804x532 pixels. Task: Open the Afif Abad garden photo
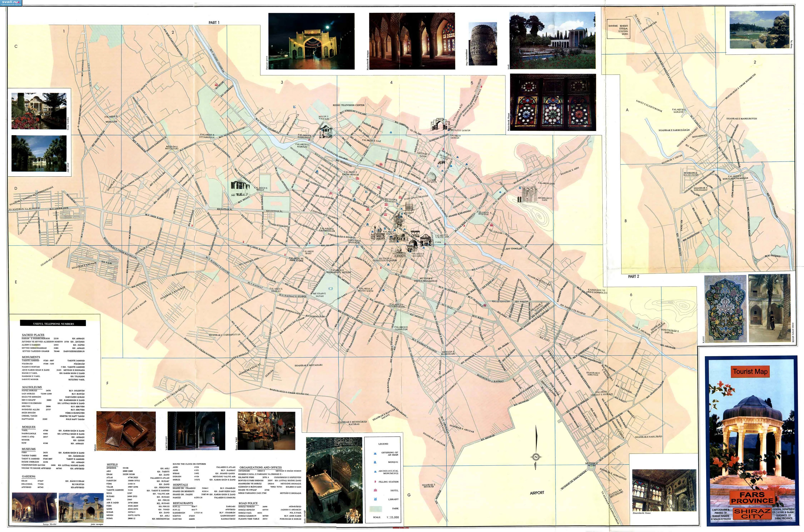pos(39,153)
